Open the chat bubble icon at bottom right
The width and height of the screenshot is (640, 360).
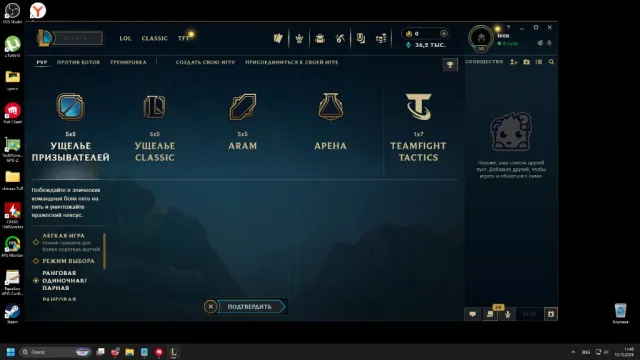473,314
